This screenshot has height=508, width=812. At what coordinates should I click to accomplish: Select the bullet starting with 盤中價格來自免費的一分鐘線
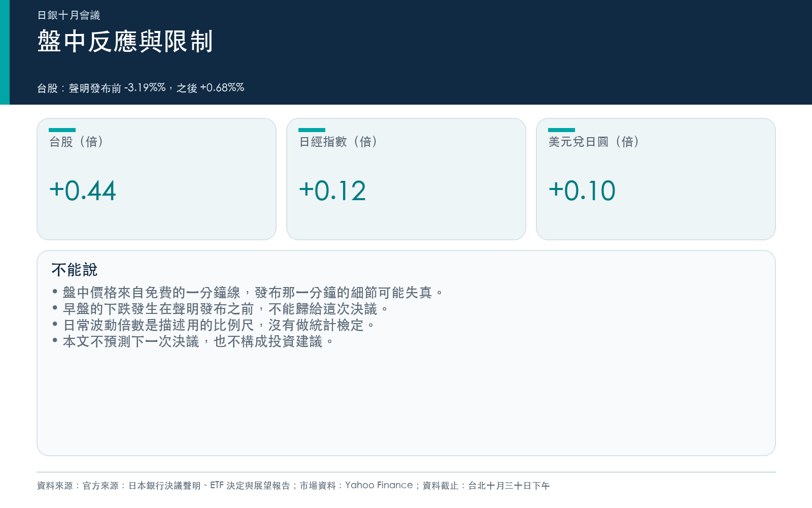pyautogui.click(x=248, y=293)
